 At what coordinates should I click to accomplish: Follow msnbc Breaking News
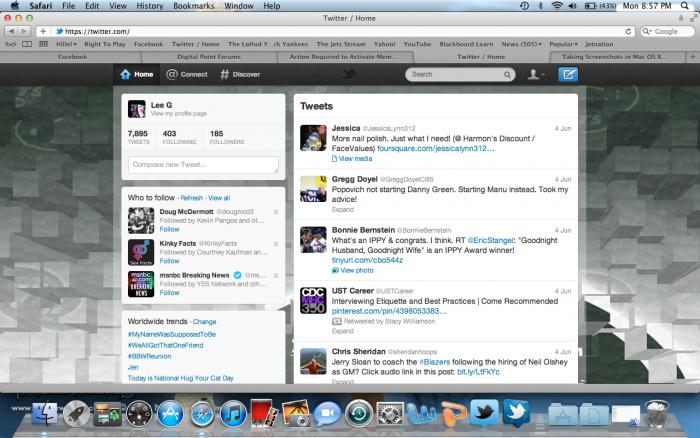169,292
